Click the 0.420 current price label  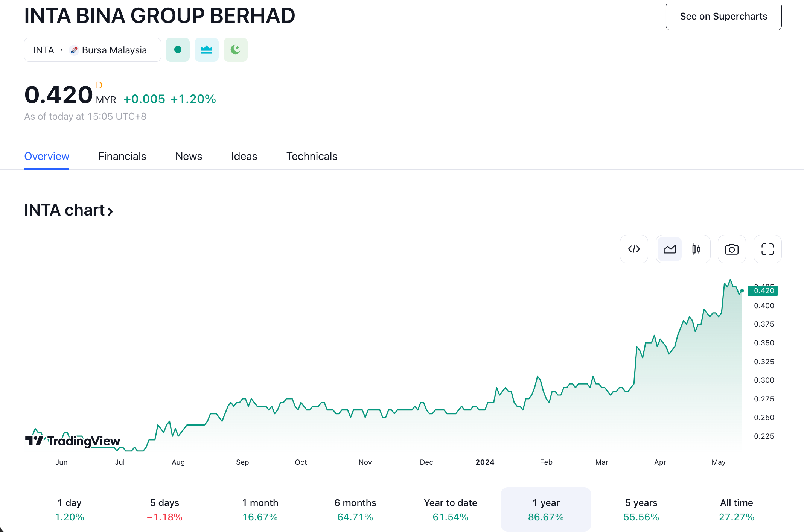(x=763, y=290)
